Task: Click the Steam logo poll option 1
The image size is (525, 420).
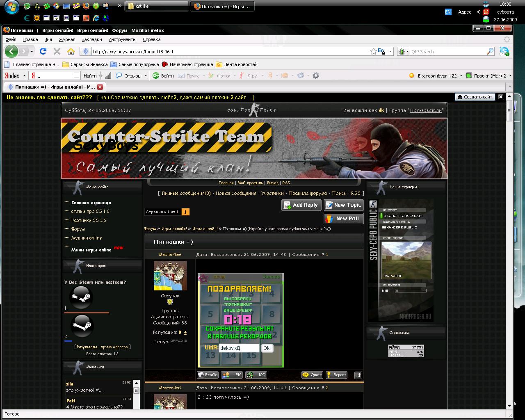Action: tap(81, 297)
